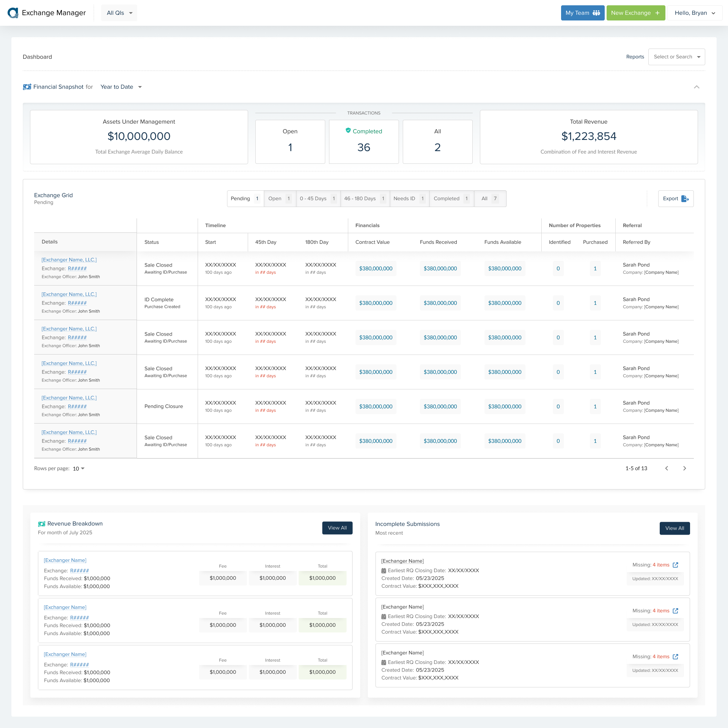Click the Revenue Breakdown money icon
The width and height of the screenshot is (728, 728).
(x=41, y=523)
